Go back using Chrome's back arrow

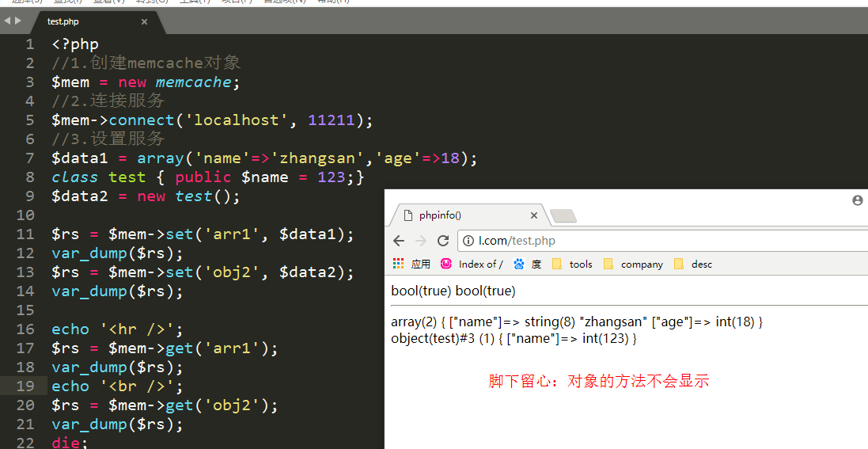pyautogui.click(x=399, y=241)
